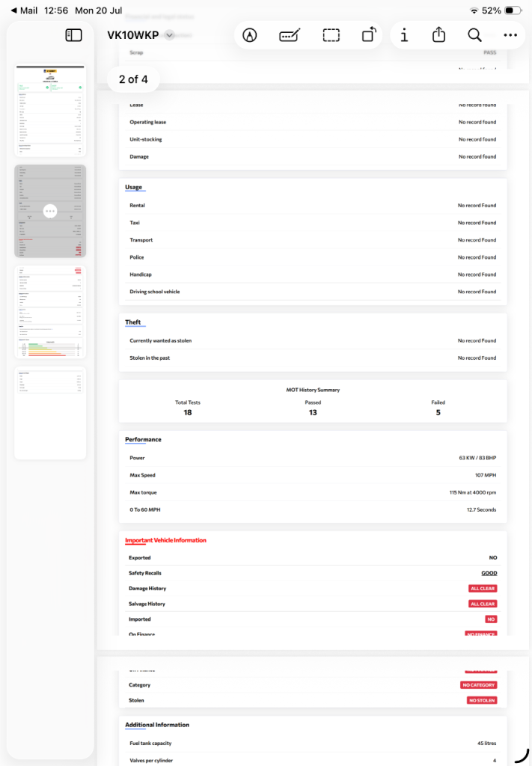
Task: Select page 3 thumbnail with bar chart
Action: point(50,312)
